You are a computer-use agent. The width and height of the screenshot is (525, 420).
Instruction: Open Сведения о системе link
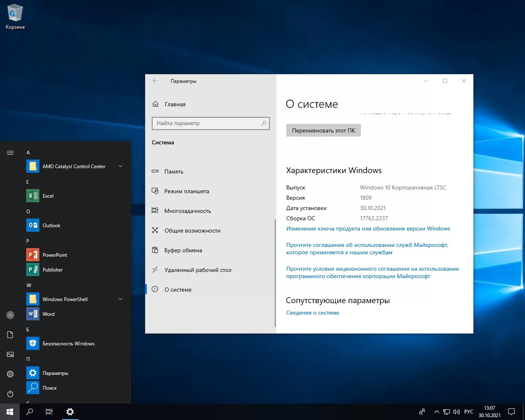(313, 313)
